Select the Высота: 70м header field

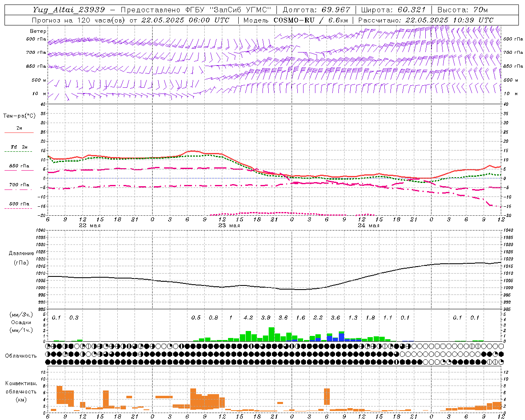(x=463, y=10)
